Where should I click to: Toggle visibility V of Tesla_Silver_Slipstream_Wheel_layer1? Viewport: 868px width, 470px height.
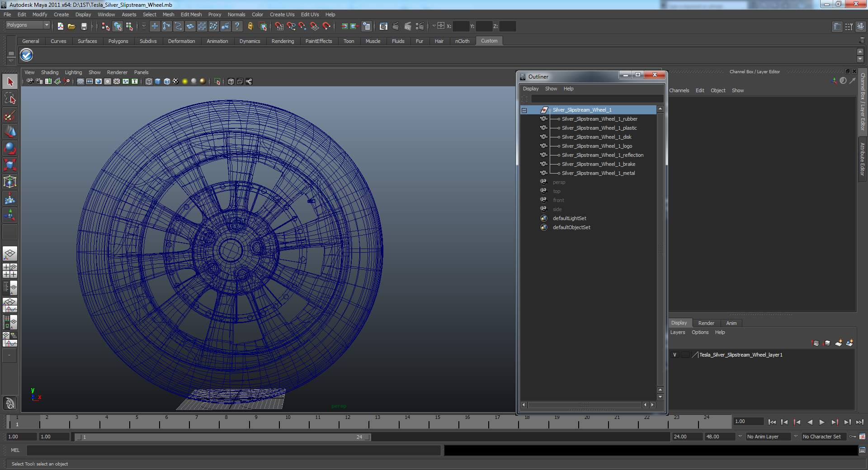click(675, 355)
